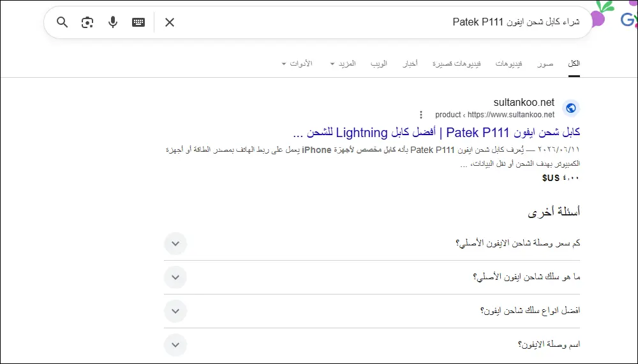
Task: Open the الأدوات tools dropdown
Action: 297,64
